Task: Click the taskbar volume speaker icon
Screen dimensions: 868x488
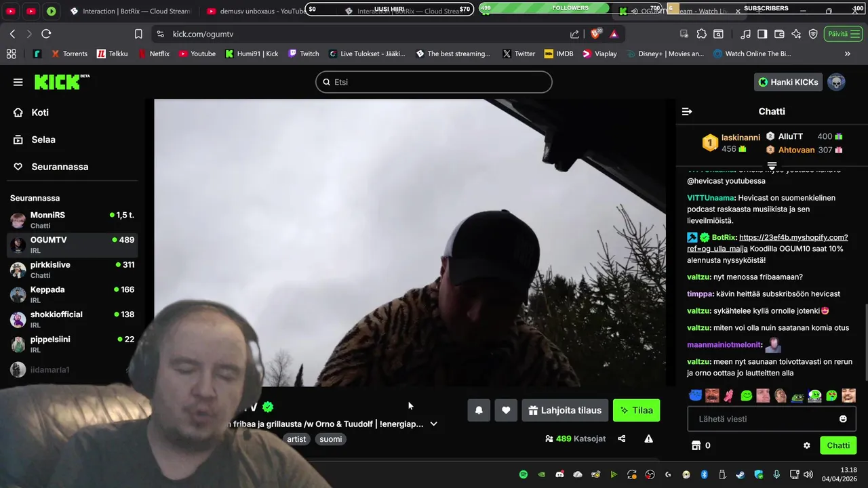Action: coord(808,474)
